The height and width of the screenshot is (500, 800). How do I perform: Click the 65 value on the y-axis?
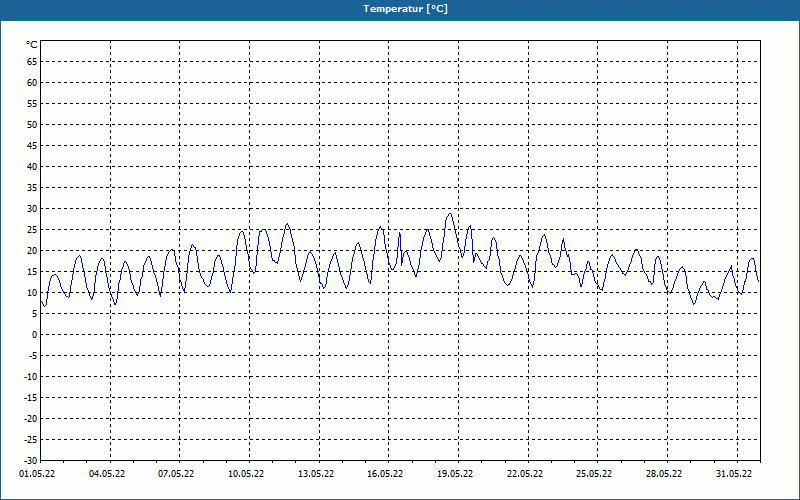(x=32, y=61)
